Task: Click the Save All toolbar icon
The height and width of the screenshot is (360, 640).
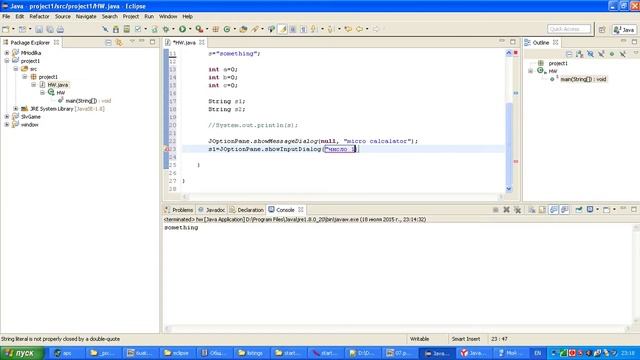Action: (50, 29)
